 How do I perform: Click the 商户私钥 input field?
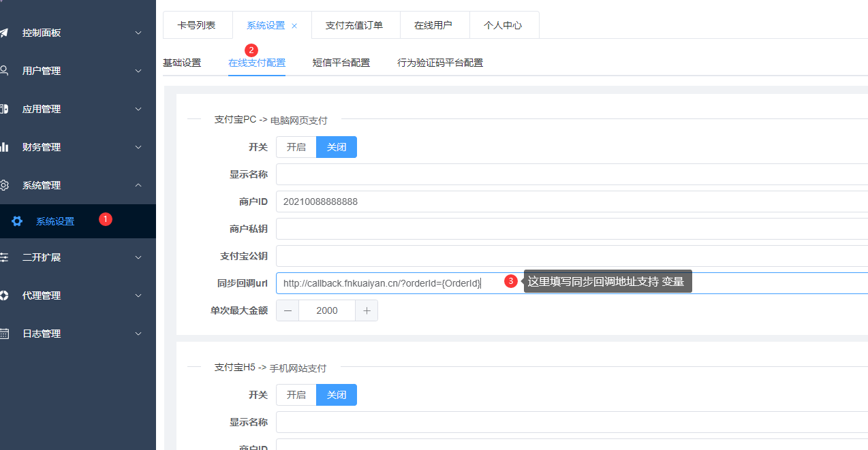(571, 229)
